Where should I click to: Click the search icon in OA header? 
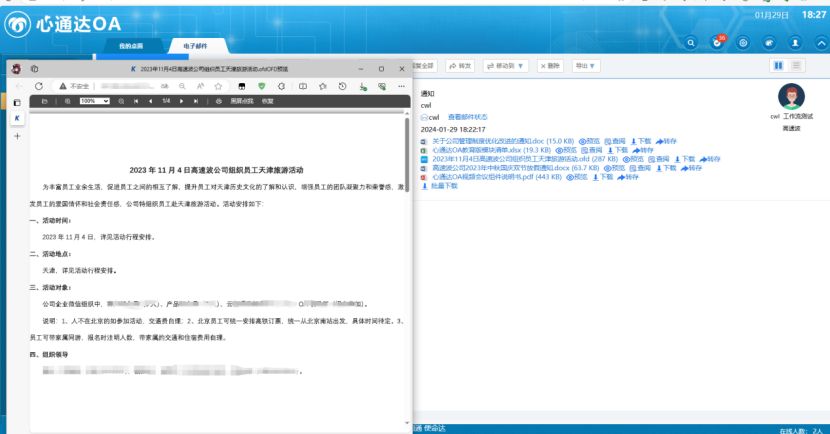coord(691,43)
